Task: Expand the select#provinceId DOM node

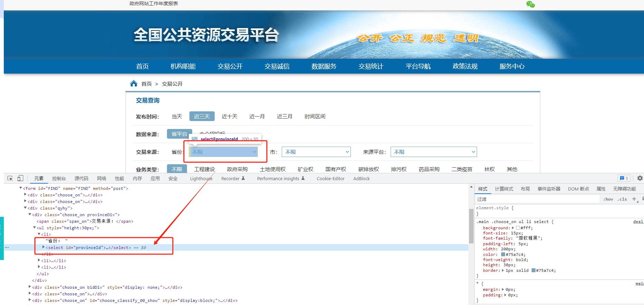Action: coord(43,247)
